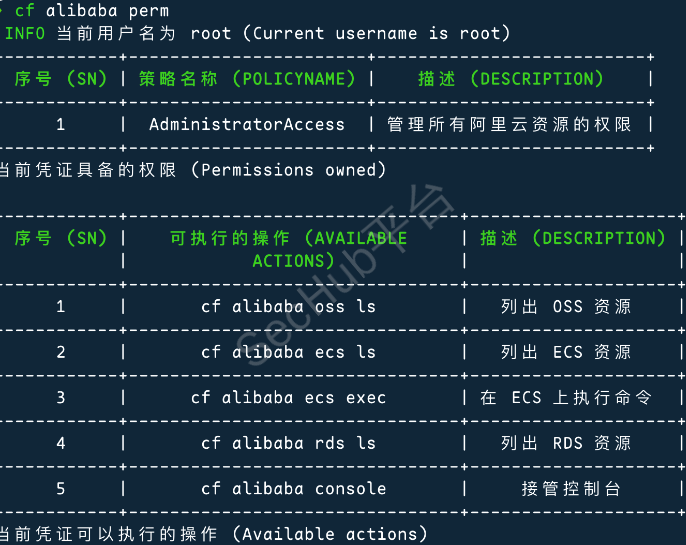The image size is (686, 545).
Task: Click the "cf alibaba oss ls" command
Action: 288,306
